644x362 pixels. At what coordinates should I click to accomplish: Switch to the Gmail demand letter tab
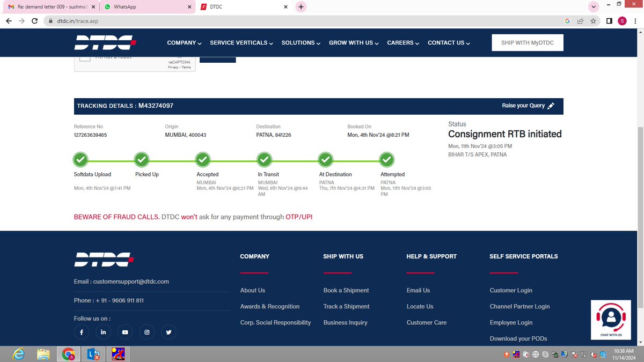51,7
